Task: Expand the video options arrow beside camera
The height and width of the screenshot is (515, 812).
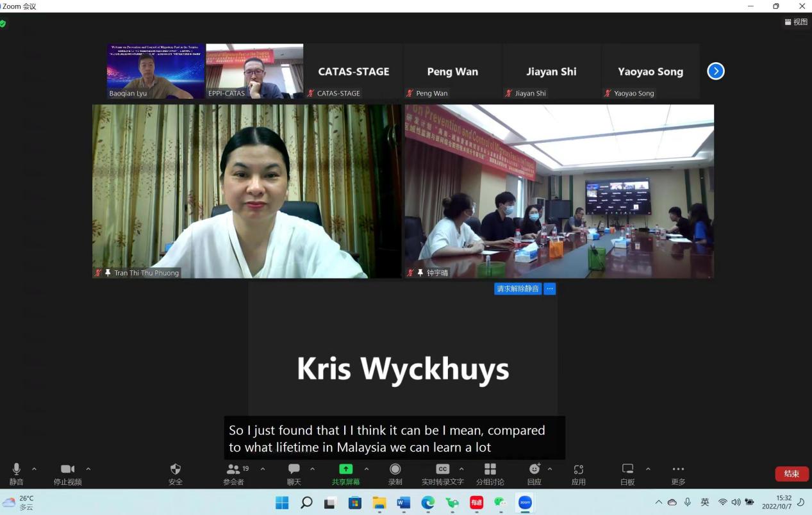Action: click(x=88, y=469)
